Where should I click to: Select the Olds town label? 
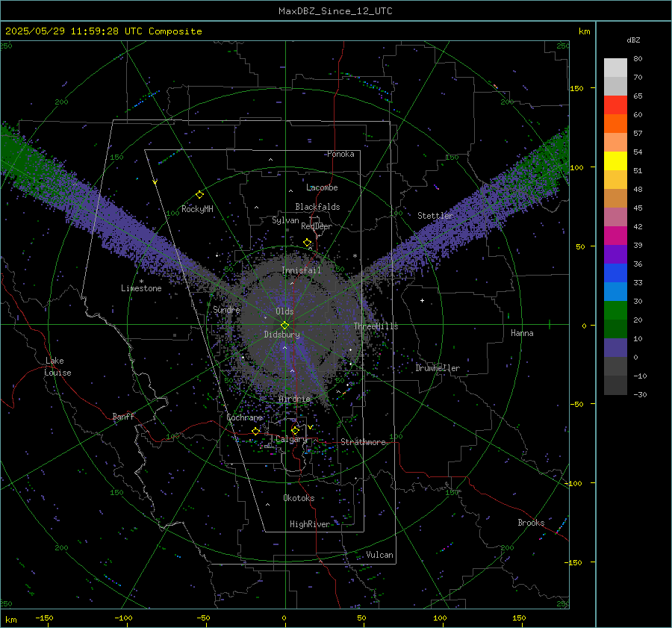pyautogui.click(x=284, y=311)
